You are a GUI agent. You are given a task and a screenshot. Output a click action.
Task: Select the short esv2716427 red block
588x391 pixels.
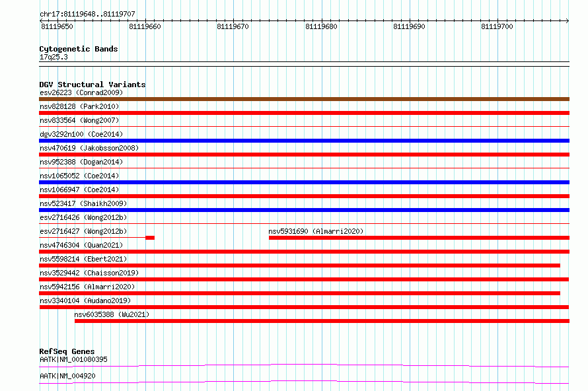coord(150,238)
